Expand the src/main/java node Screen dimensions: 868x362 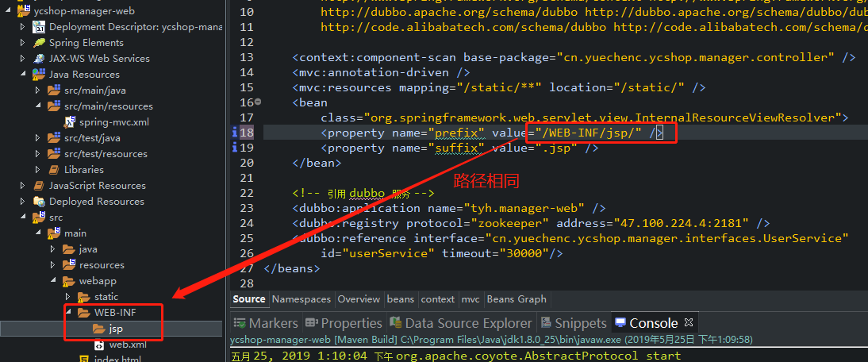[x=37, y=90]
